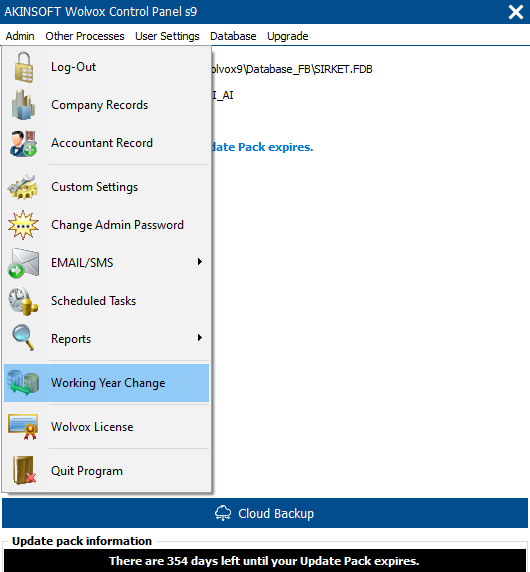The image size is (530, 572).
Task: Click the Accountant Record person icon
Action: pyautogui.click(x=23, y=143)
